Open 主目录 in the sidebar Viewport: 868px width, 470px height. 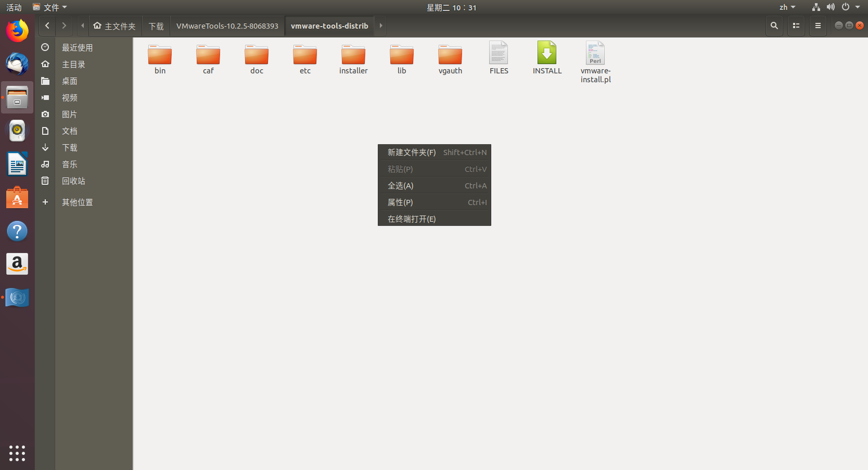pyautogui.click(x=84, y=64)
